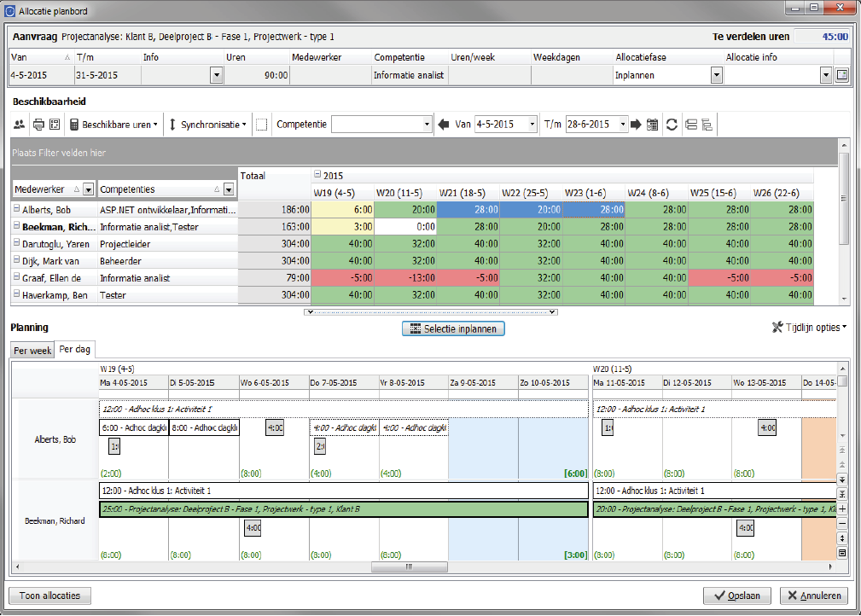The width and height of the screenshot is (861, 616).
Task: Click the up-down arrow Synchronisatie icon
Action: coord(172,125)
